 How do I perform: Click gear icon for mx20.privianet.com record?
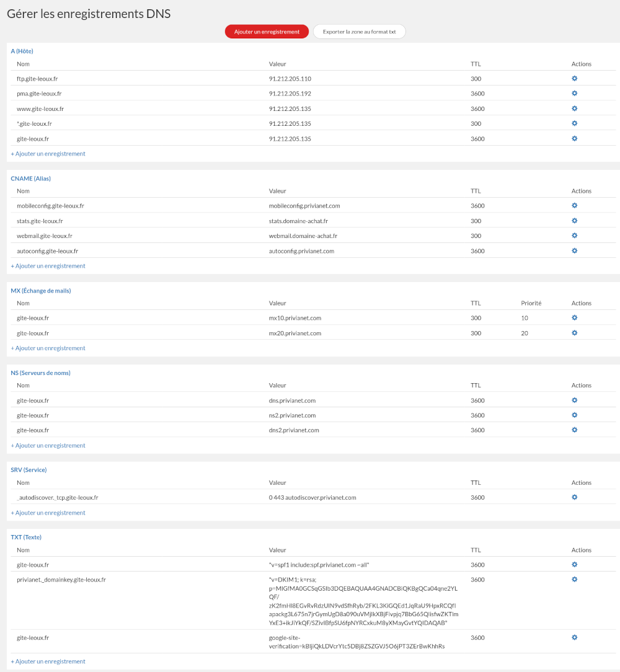574,333
